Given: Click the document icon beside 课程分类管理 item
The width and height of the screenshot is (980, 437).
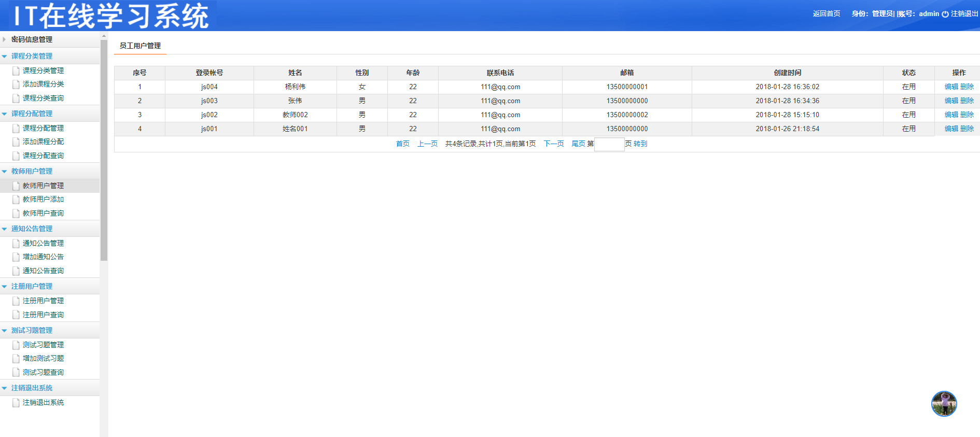Looking at the screenshot, I should pyautogui.click(x=16, y=71).
